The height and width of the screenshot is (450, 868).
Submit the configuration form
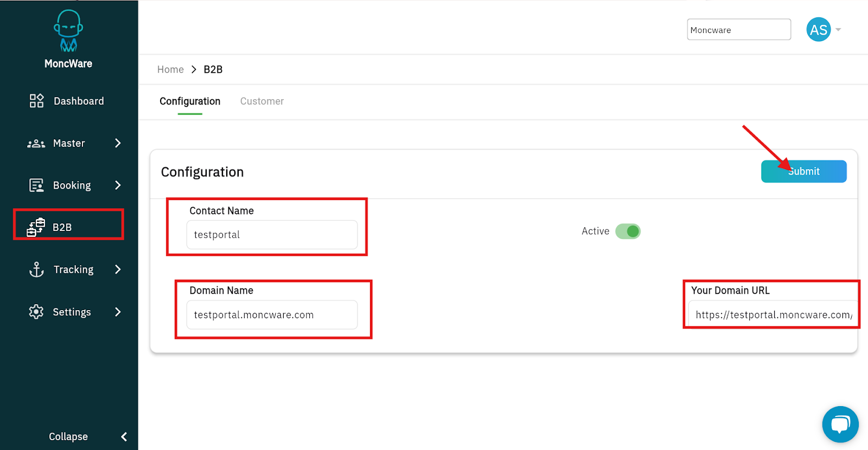[x=803, y=171]
